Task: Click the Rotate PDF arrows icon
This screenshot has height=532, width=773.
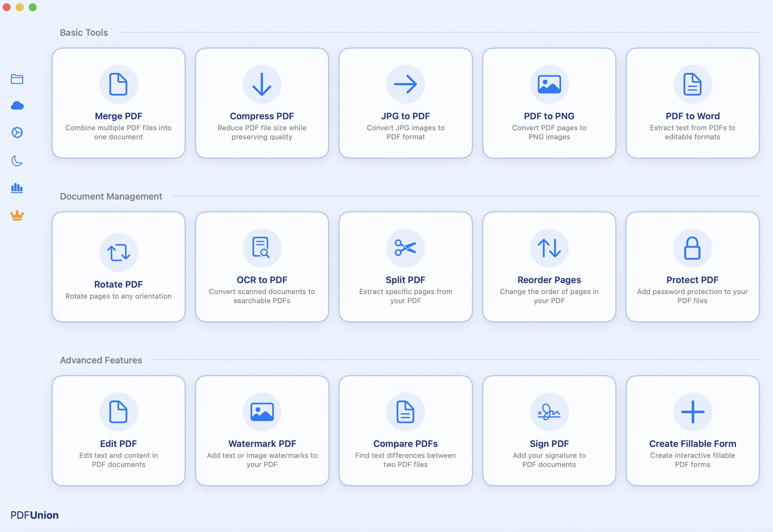Action: pyautogui.click(x=119, y=252)
